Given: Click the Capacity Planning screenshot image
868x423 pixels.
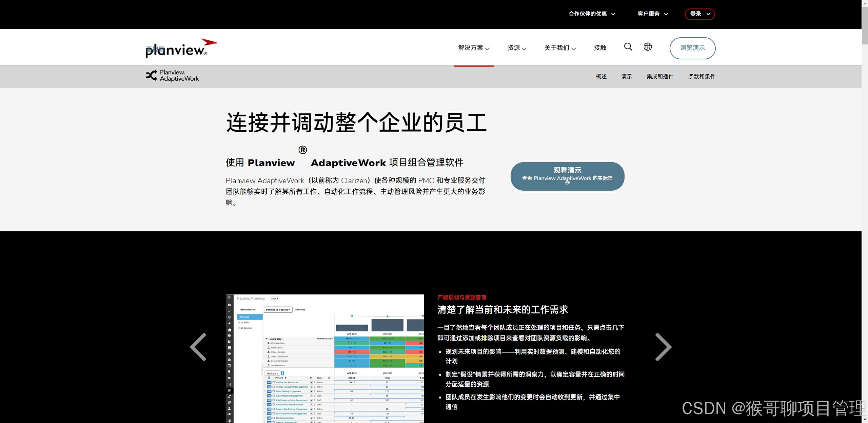Looking at the screenshot, I should pyautogui.click(x=325, y=359).
